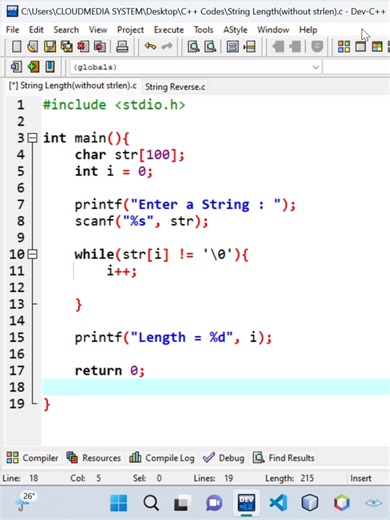390x520 pixels.
Task: Open the (globals) class dropdown
Action: coord(196,67)
